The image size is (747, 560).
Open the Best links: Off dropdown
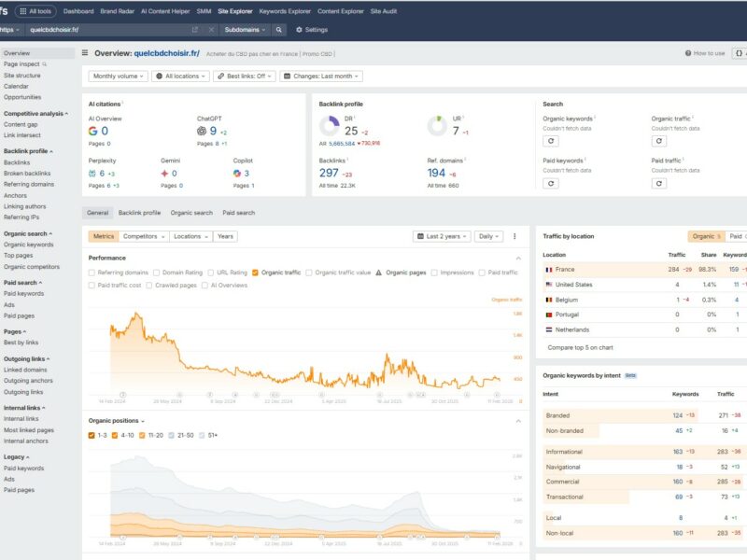(x=245, y=77)
